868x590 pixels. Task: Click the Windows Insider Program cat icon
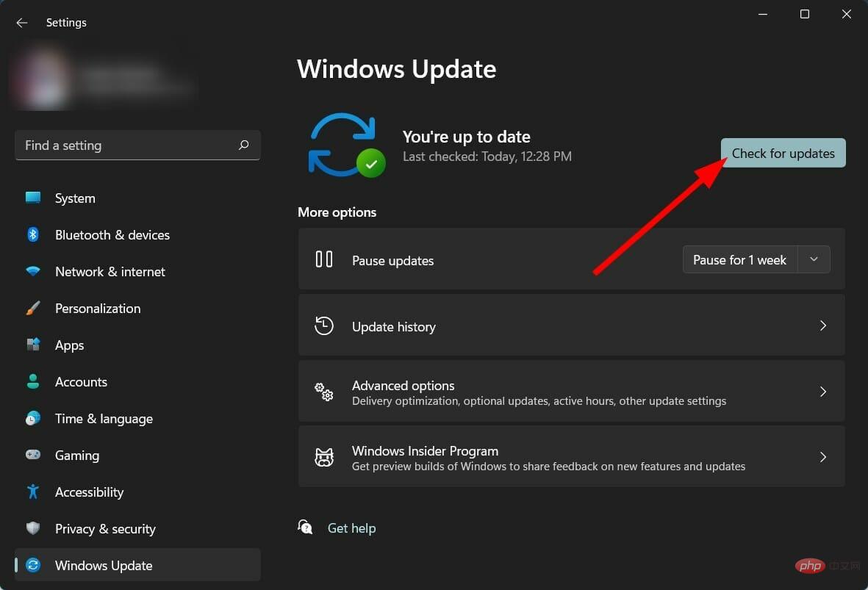click(x=323, y=458)
